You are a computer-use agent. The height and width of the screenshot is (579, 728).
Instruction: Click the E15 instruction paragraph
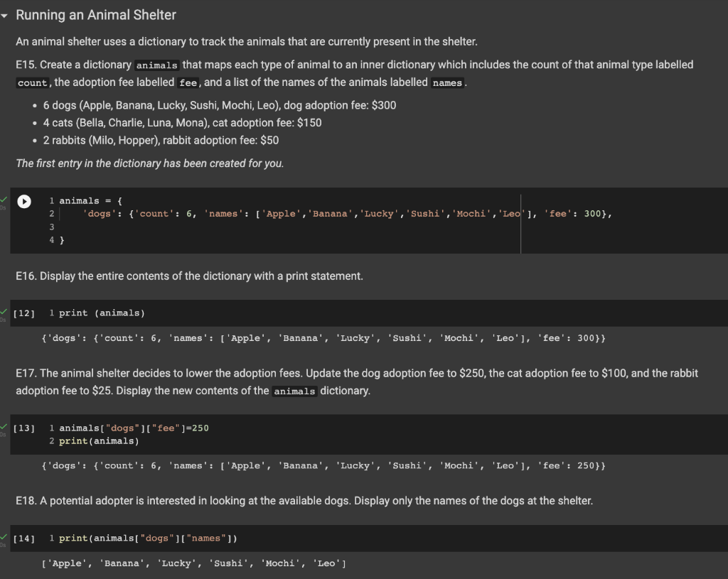pyautogui.click(x=354, y=73)
